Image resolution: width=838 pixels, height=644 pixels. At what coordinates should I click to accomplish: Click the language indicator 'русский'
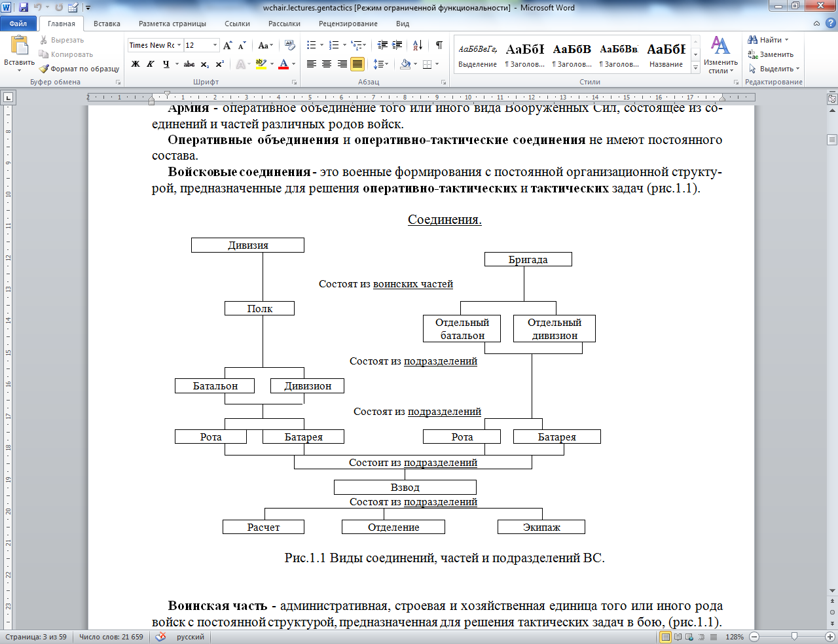coord(190,637)
